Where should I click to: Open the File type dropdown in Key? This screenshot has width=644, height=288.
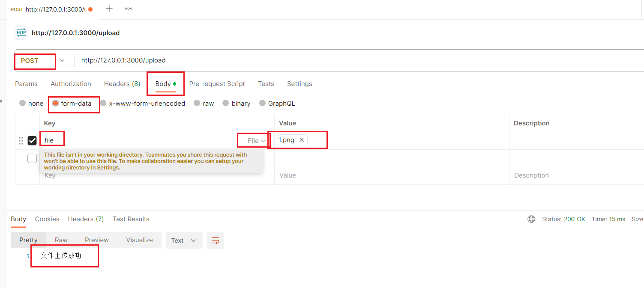tap(256, 140)
